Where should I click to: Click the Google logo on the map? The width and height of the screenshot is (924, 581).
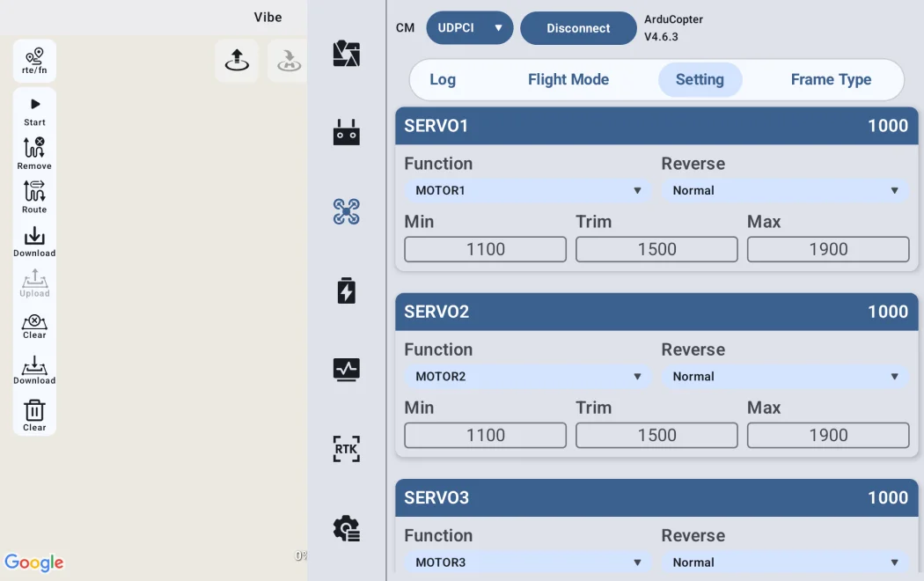(34, 563)
